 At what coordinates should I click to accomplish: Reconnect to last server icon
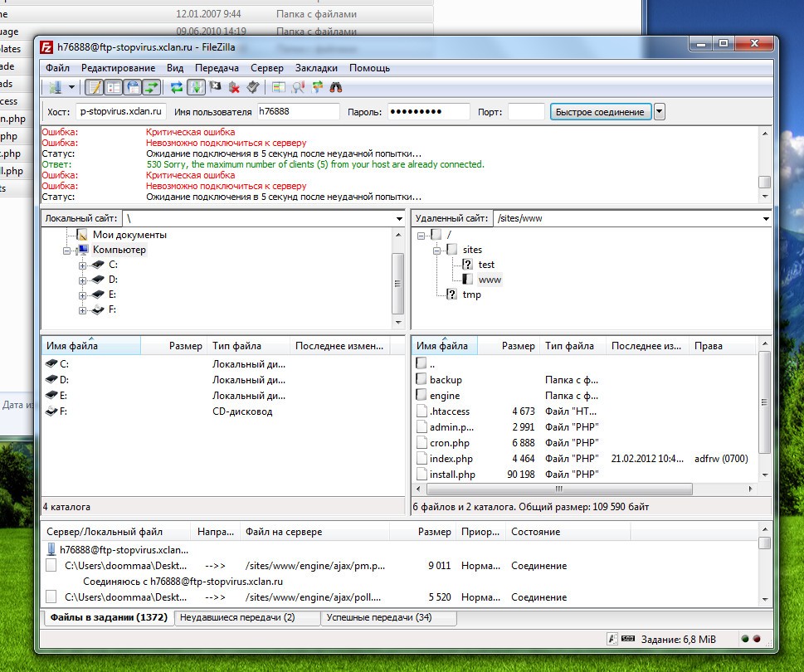pos(253,87)
